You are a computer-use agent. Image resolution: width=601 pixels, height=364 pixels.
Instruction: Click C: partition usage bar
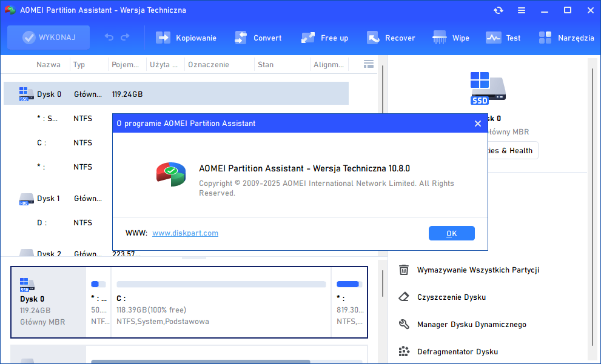221,284
